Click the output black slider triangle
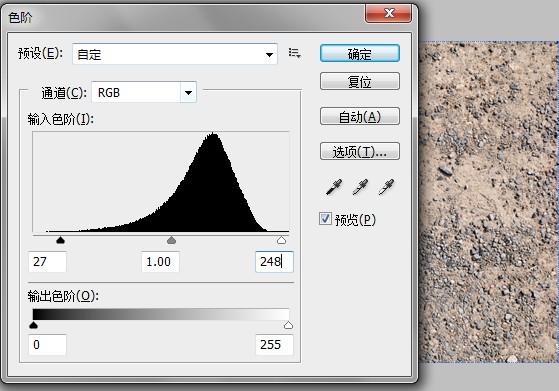 34,325
